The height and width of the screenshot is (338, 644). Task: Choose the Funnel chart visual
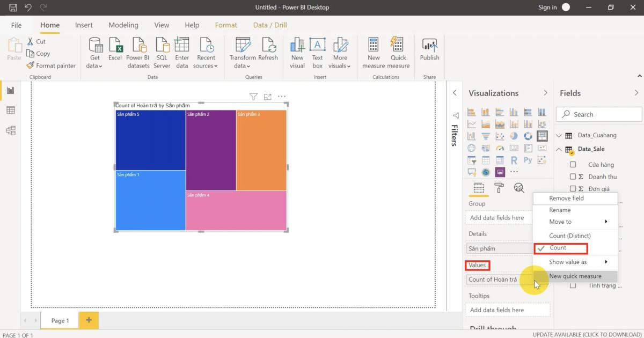tap(486, 136)
